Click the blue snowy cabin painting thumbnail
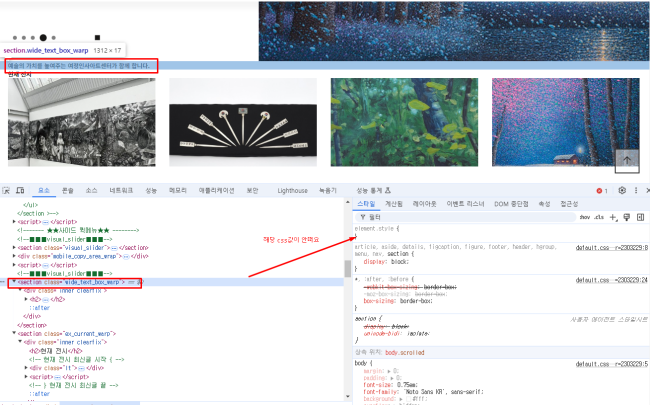Image resolution: width=650 pixels, height=405 pixels. 565,122
